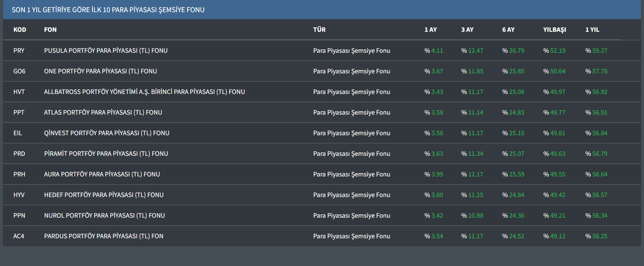Click the 6 AY column header
This screenshot has height=266, width=644.
(x=508, y=30)
